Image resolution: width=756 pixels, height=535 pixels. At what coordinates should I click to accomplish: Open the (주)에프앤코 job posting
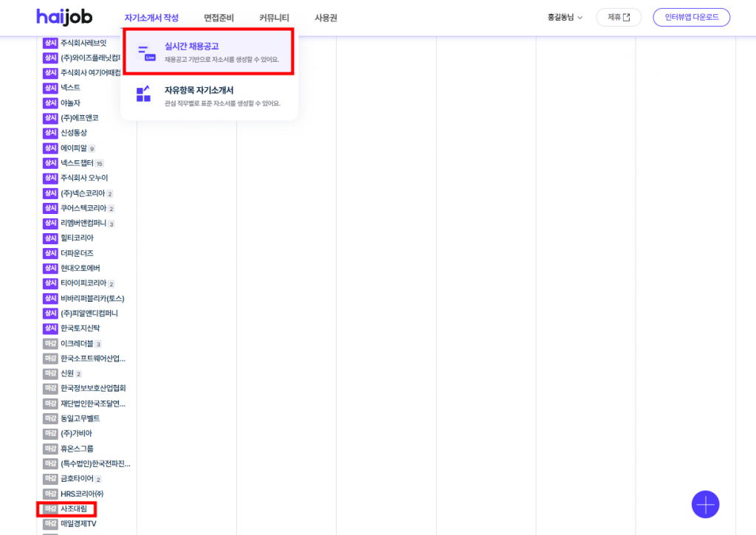(80, 117)
